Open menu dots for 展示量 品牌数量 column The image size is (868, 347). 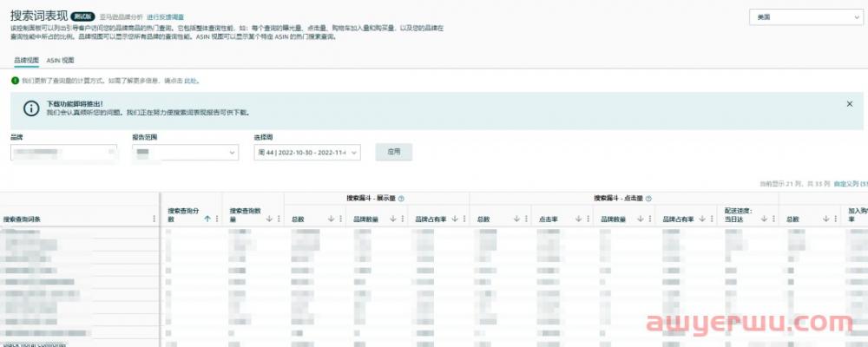click(x=402, y=219)
